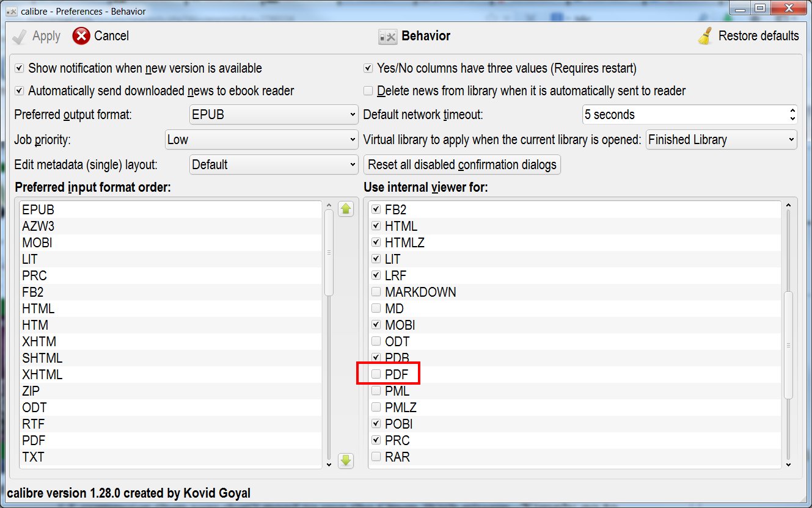Select EPUB in input format order
The image size is (812, 508).
170,209
